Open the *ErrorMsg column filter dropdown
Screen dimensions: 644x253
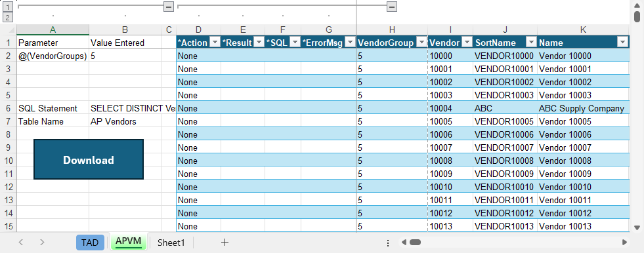click(x=350, y=42)
